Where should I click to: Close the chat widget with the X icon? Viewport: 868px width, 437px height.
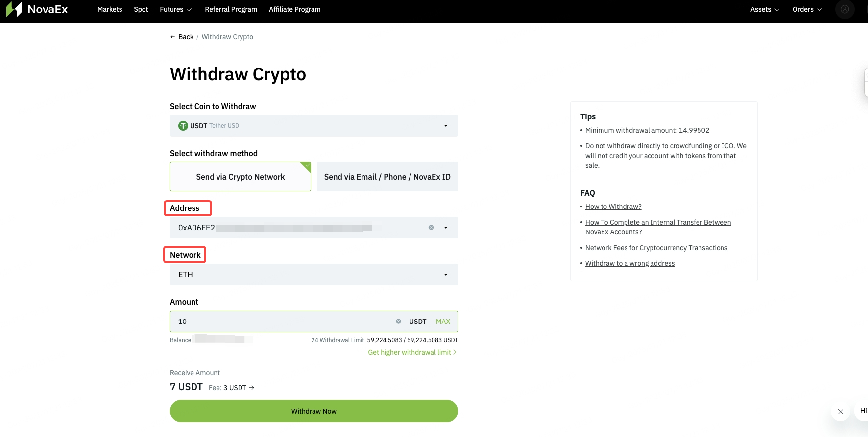coord(840,412)
